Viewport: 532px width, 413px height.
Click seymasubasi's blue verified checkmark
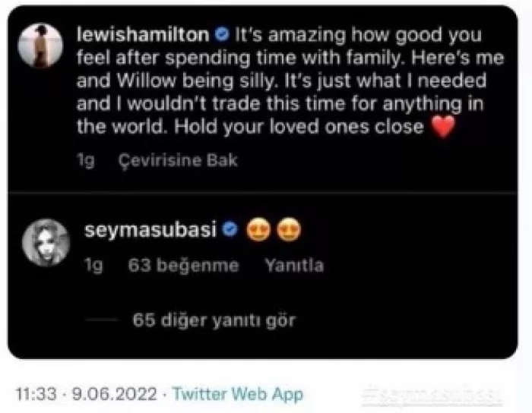pos(230,230)
